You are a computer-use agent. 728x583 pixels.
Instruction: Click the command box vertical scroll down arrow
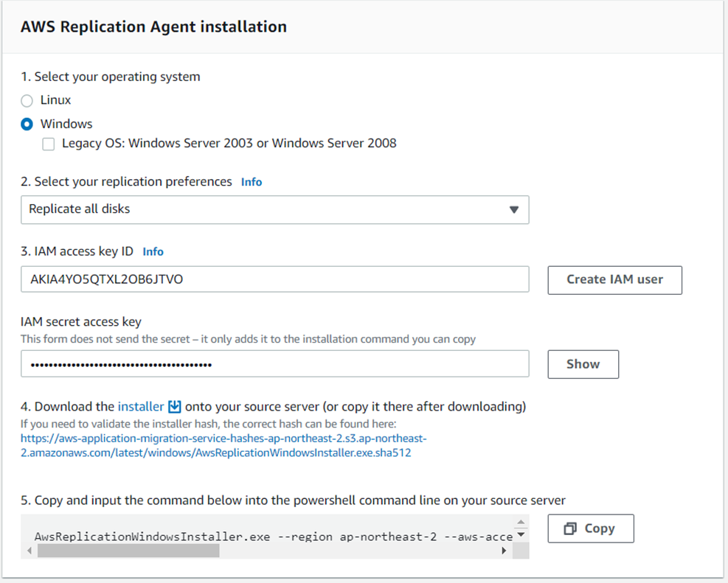coord(521,535)
